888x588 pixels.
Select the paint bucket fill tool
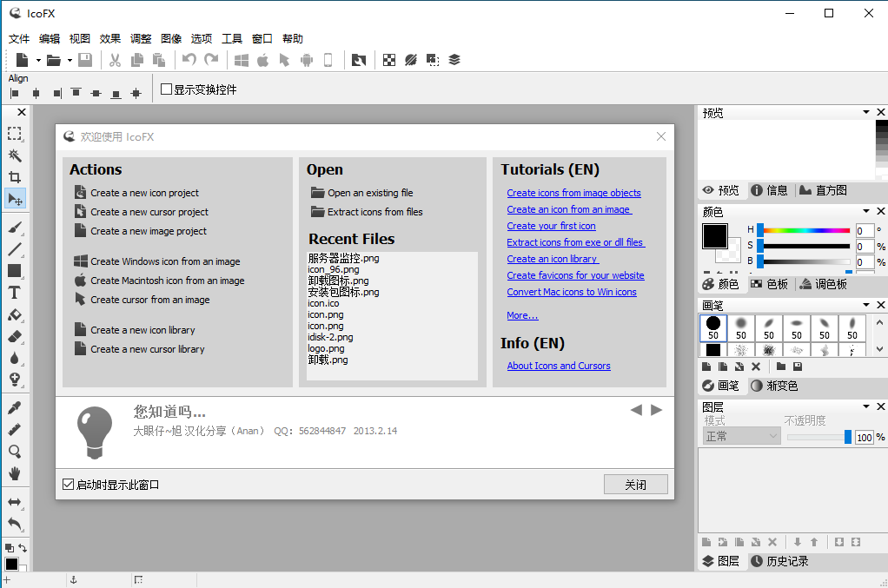15,314
